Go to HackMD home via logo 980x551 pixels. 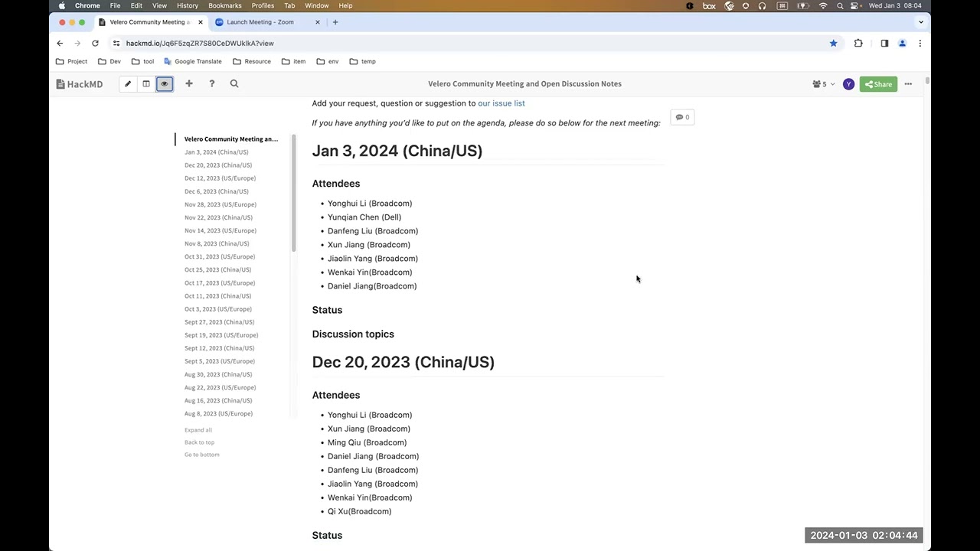(x=80, y=84)
